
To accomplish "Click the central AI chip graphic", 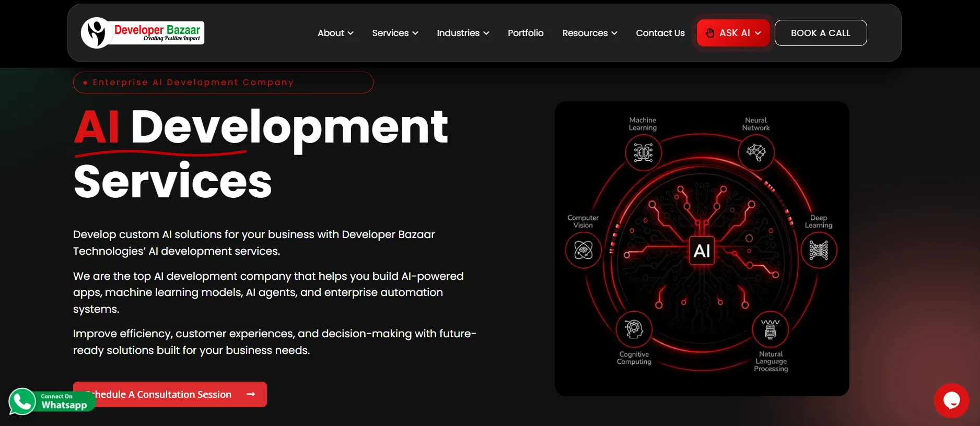I will tap(702, 251).
